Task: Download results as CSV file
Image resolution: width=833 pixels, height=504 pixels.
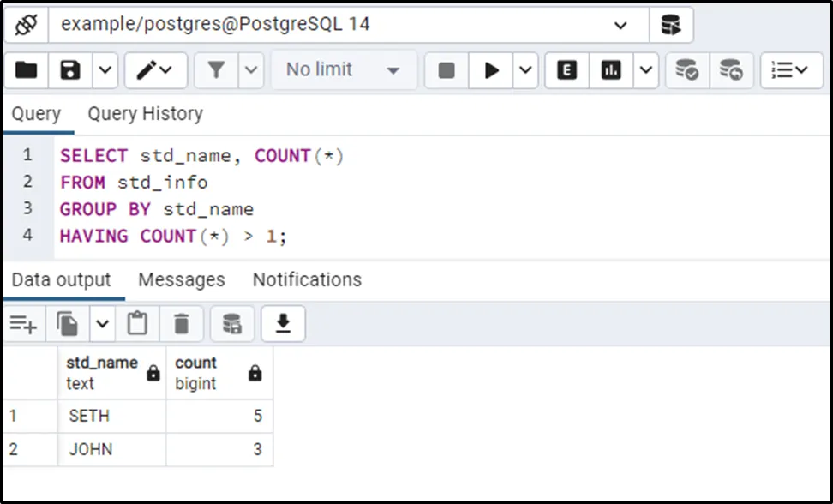Action: [x=283, y=323]
